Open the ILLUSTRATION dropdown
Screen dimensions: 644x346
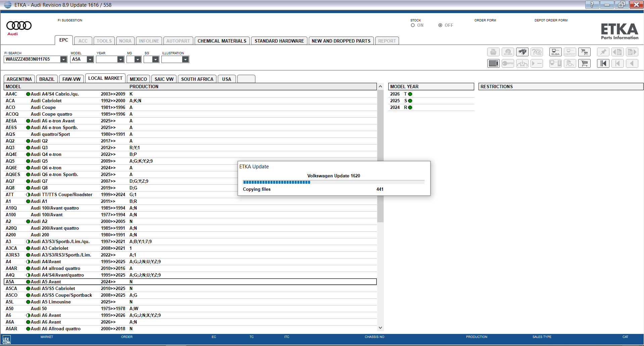click(185, 59)
